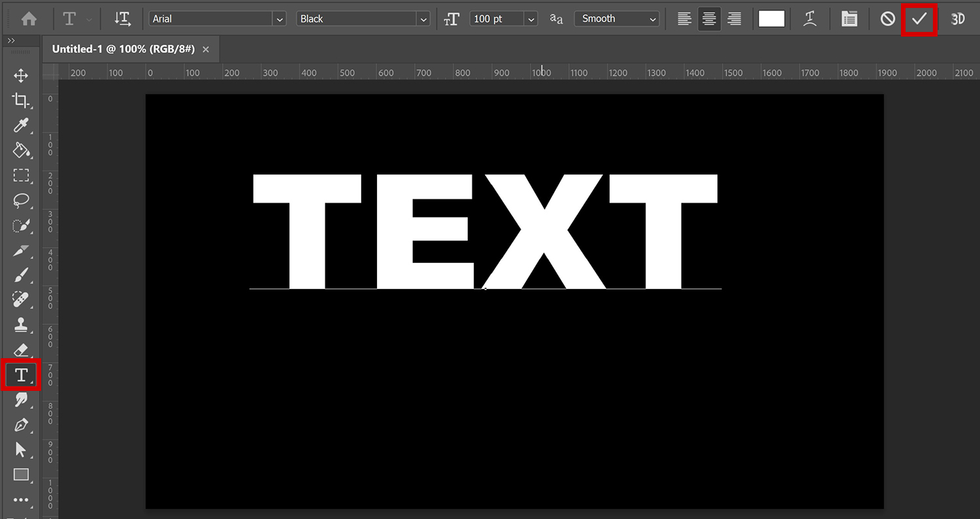This screenshot has width=980, height=519.
Task: Select the Crop tool
Action: pos(22,101)
